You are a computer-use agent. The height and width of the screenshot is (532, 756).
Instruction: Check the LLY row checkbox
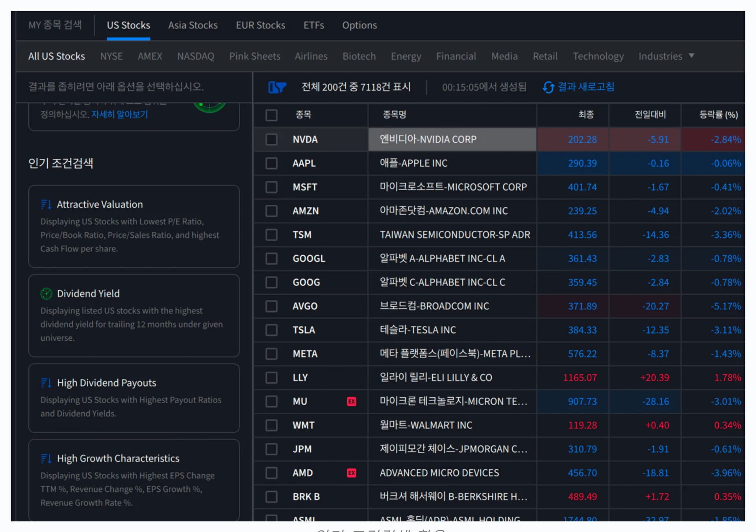pos(271,377)
